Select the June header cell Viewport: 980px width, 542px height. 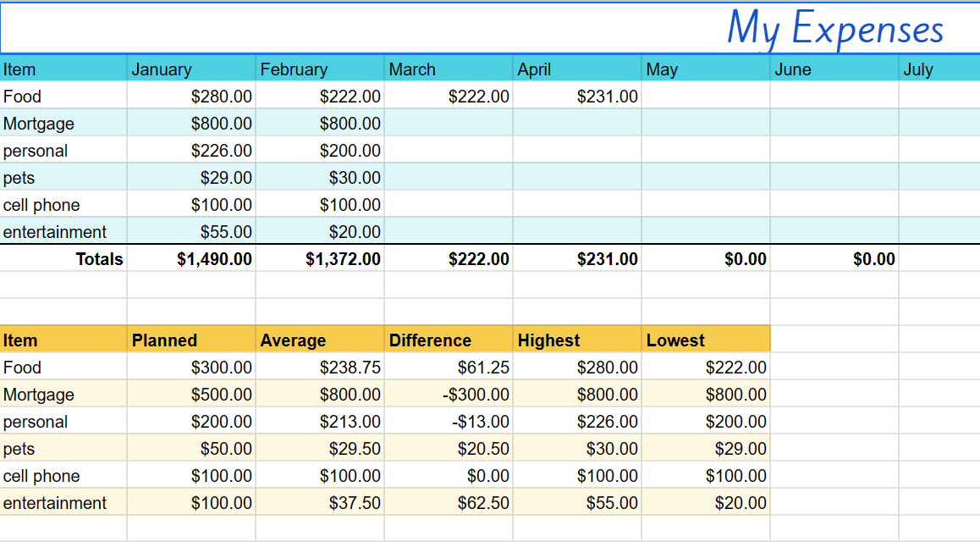835,69
